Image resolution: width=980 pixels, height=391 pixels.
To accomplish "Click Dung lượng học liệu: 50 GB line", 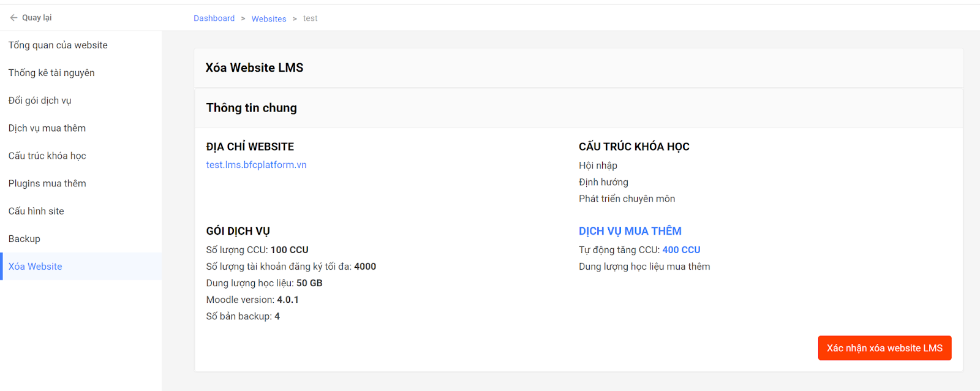I will pyautogui.click(x=264, y=283).
